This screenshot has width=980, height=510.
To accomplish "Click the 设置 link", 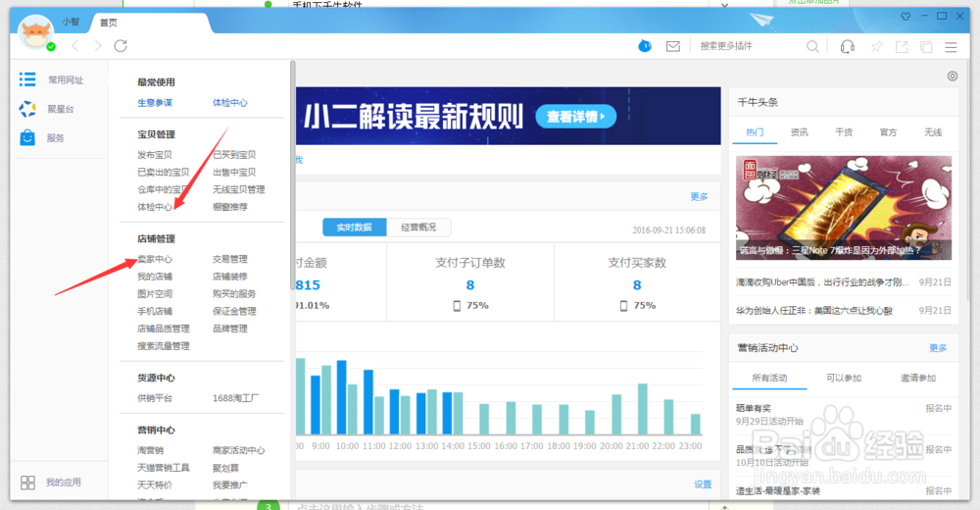I will click(703, 484).
